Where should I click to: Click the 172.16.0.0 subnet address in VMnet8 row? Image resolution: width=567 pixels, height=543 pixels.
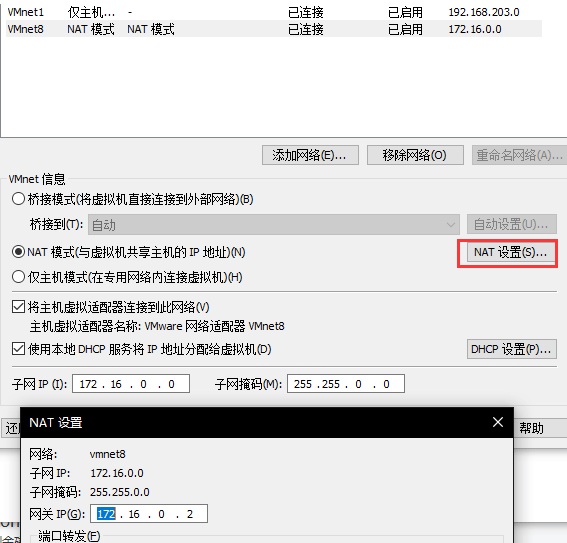point(475,29)
